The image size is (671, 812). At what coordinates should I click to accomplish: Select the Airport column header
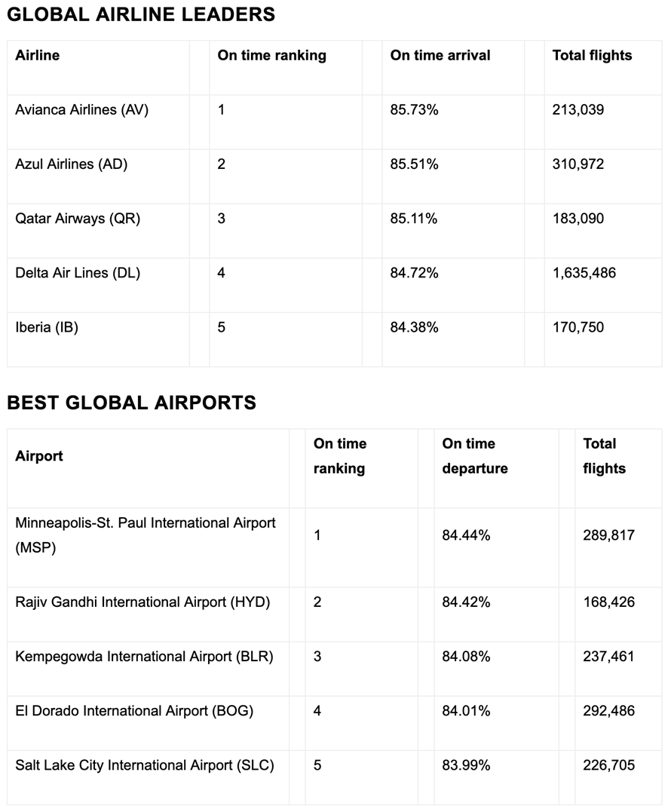(39, 456)
